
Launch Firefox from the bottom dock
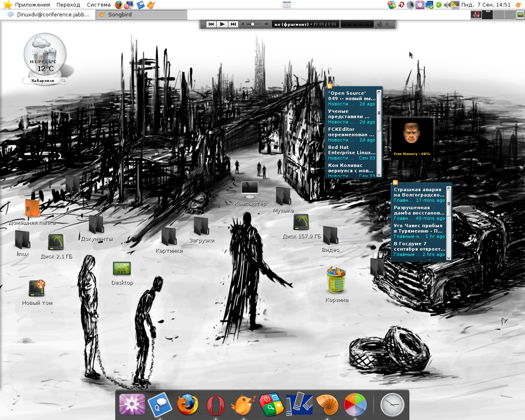187,404
